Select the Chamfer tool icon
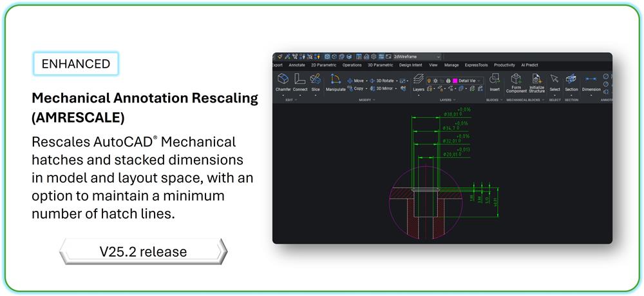Screen dimensions: 644x296 point(283,79)
